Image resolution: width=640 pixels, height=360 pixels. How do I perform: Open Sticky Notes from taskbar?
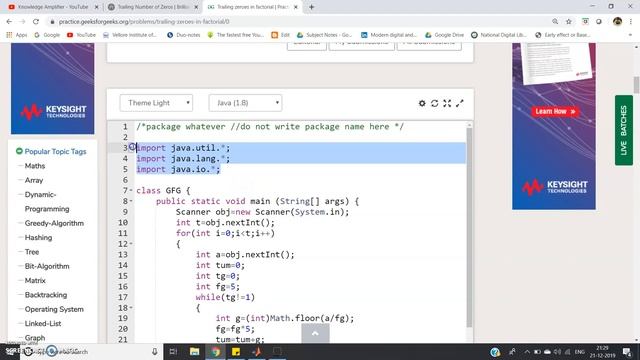click(x=236, y=351)
